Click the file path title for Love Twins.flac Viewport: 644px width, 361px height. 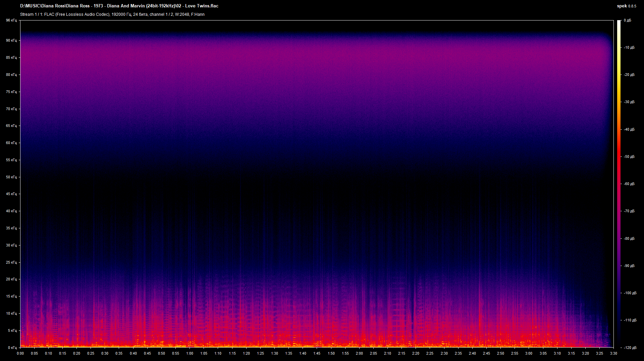pos(119,6)
